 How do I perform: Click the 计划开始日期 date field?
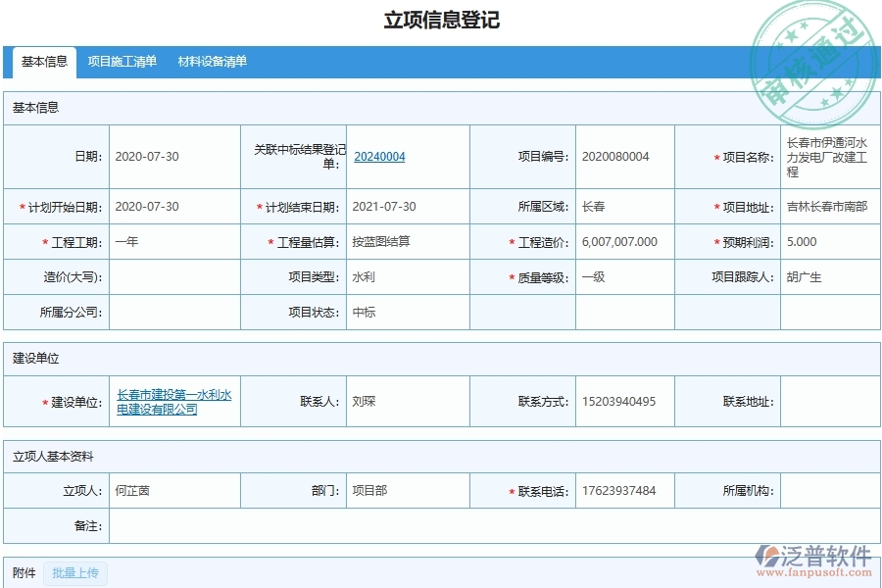tap(176, 207)
